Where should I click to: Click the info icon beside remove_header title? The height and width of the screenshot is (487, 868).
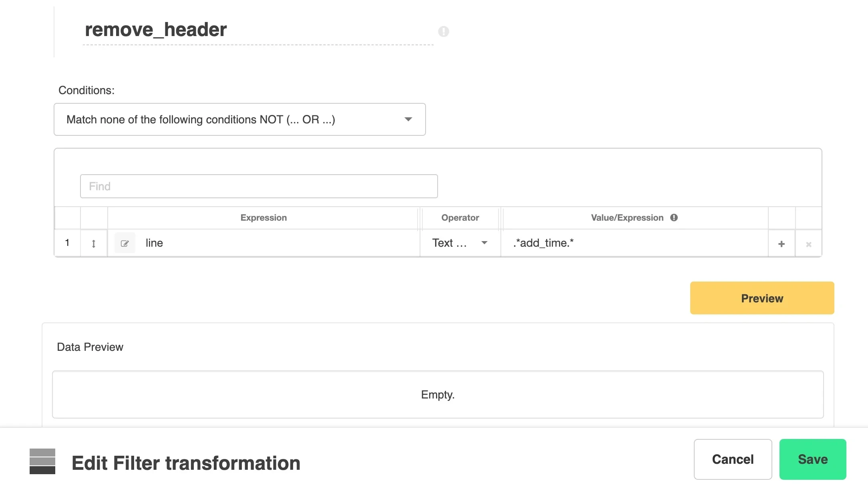pos(443,32)
